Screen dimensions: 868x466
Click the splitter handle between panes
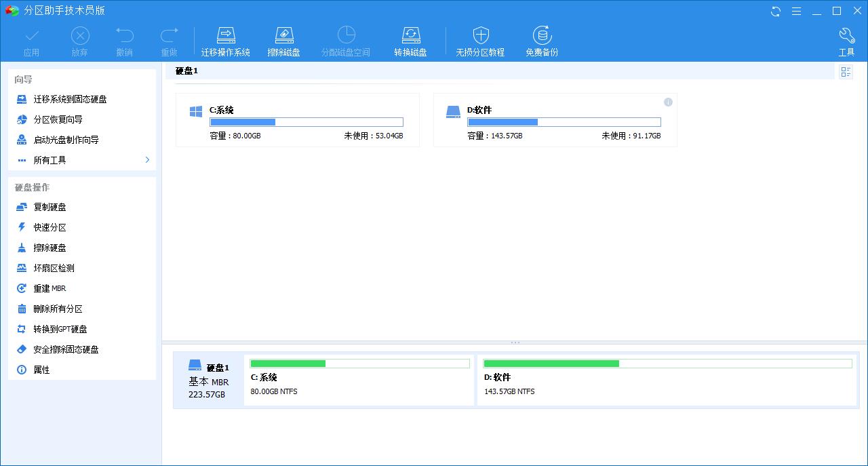515,343
